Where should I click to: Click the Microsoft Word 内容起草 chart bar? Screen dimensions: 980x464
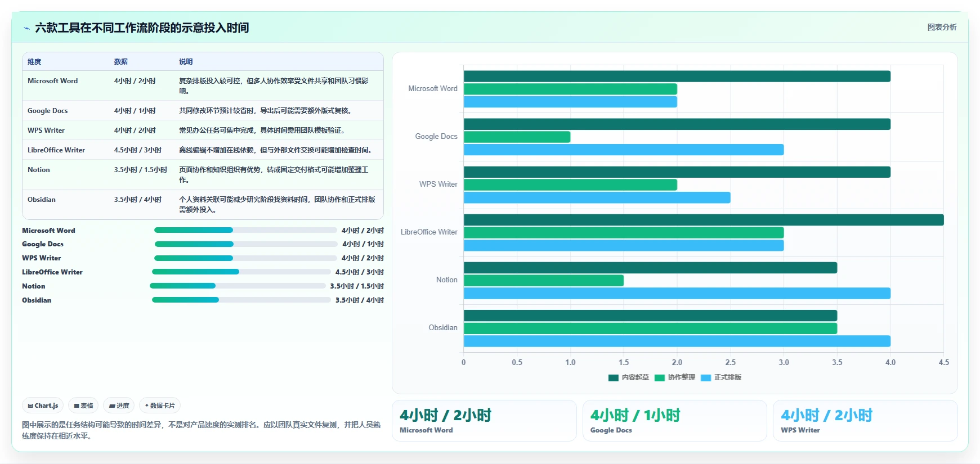(x=677, y=76)
